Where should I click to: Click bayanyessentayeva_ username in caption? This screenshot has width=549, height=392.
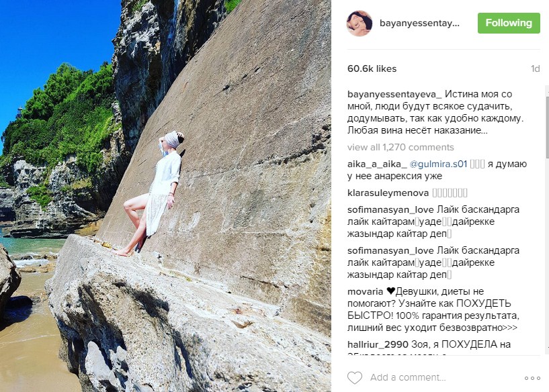click(x=394, y=95)
